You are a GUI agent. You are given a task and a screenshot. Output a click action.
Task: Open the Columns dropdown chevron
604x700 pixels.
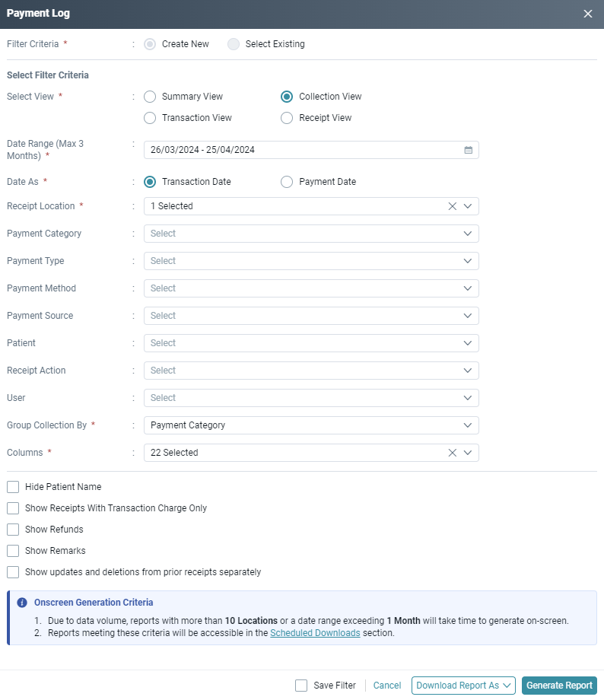click(x=468, y=452)
